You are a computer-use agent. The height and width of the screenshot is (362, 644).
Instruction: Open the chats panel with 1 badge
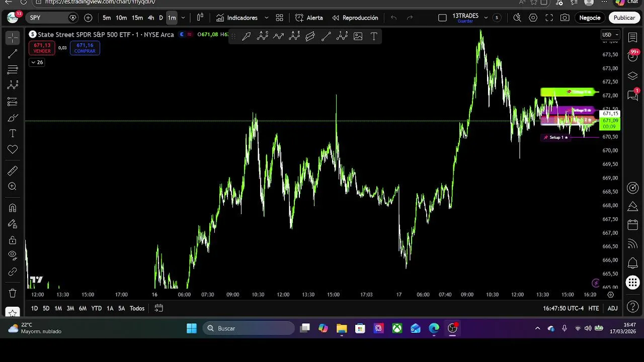(633, 95)
